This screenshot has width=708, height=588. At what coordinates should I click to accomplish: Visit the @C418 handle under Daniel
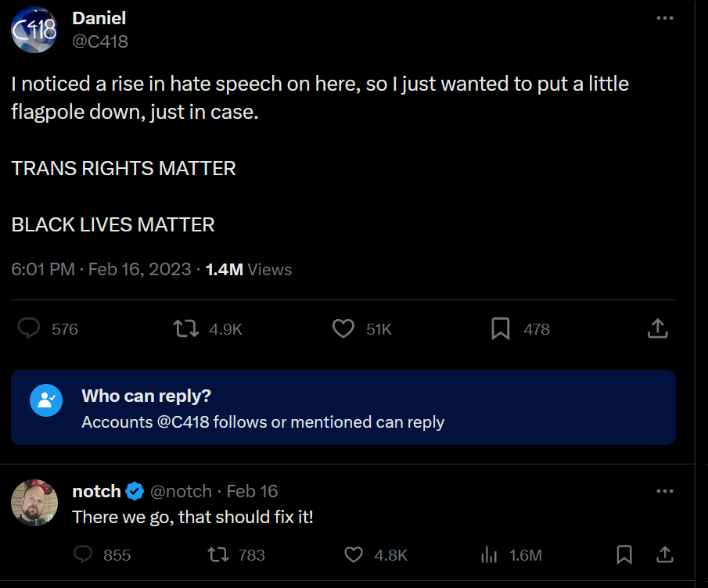pyautogui.click(x=100, y=42)
